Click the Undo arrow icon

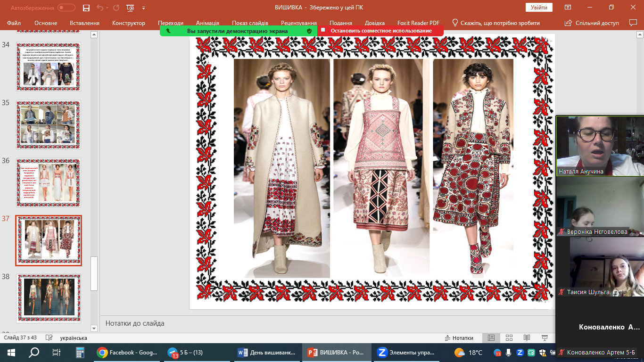pyautogui.click(x=99, y=8)
